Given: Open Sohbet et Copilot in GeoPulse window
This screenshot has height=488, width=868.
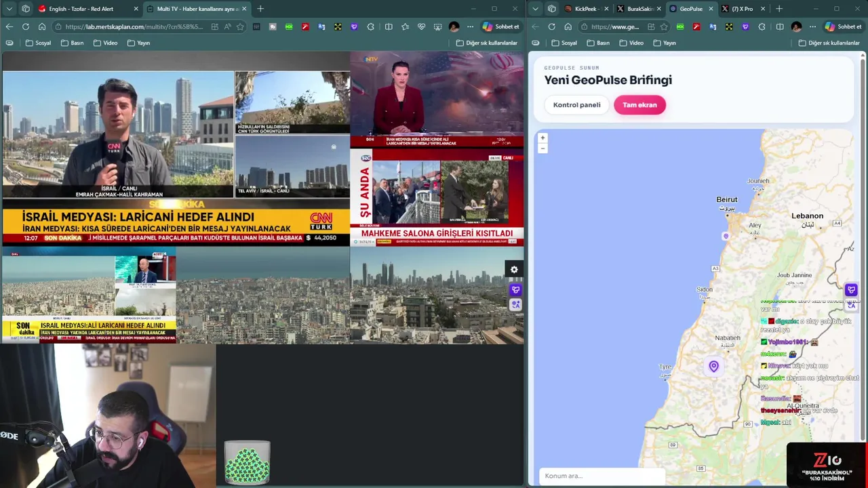Looking at the screenshot, I should point(843,26).
